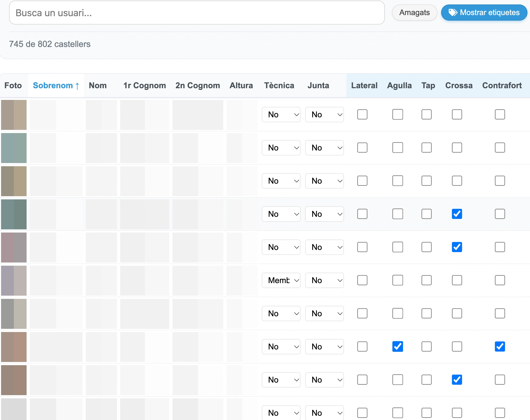Sort the table by 1r Cognom column
Screen dimensions: 530x420
(x=145, y=85)
